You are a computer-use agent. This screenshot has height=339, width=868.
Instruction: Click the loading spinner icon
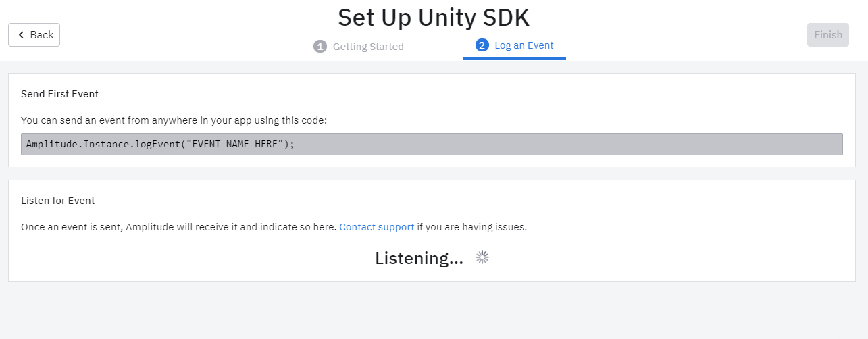[x=482, y=257]
